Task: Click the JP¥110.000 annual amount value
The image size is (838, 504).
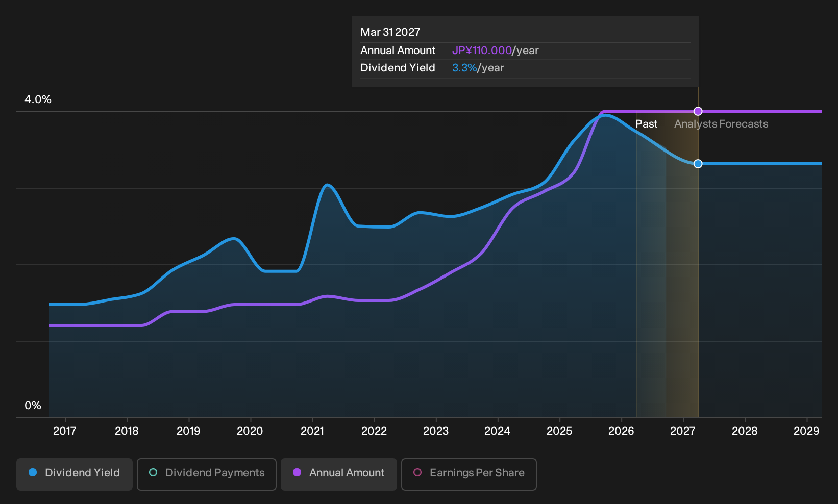Action: 482,51
